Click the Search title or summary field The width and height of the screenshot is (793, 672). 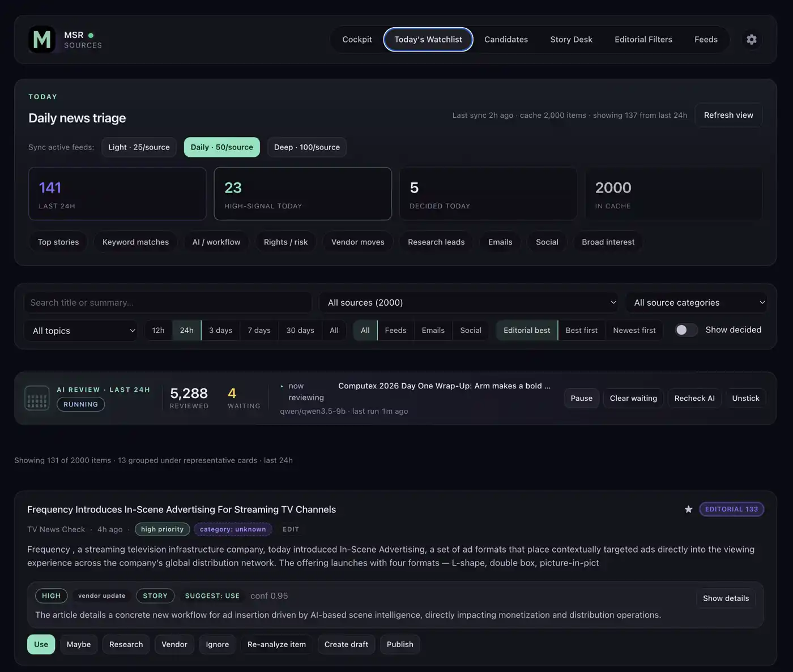(x=168, y=302)
